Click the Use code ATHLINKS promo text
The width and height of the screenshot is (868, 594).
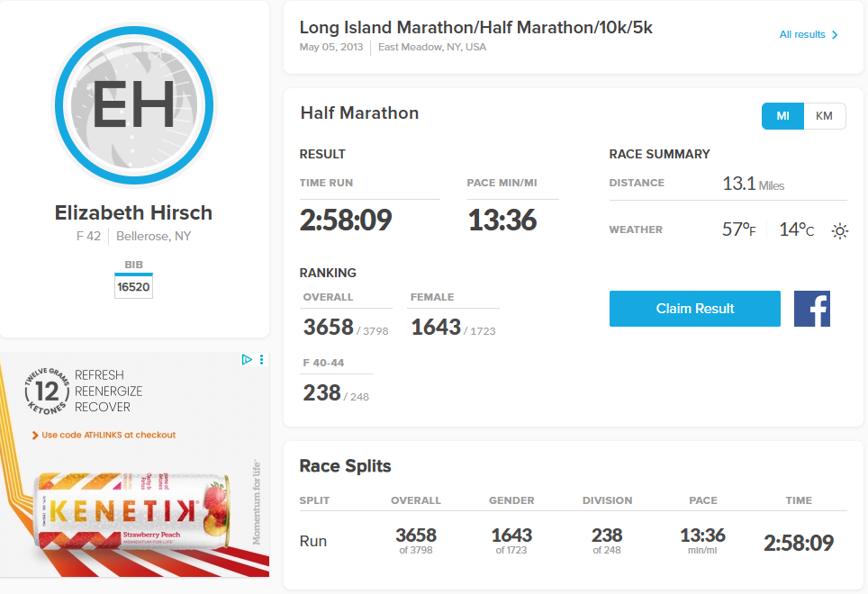(108, 436)
